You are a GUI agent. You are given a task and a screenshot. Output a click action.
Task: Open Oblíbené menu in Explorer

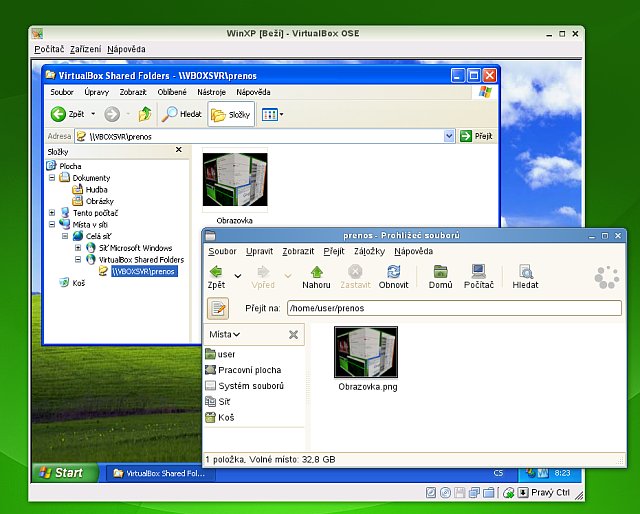tap(172, 92)
